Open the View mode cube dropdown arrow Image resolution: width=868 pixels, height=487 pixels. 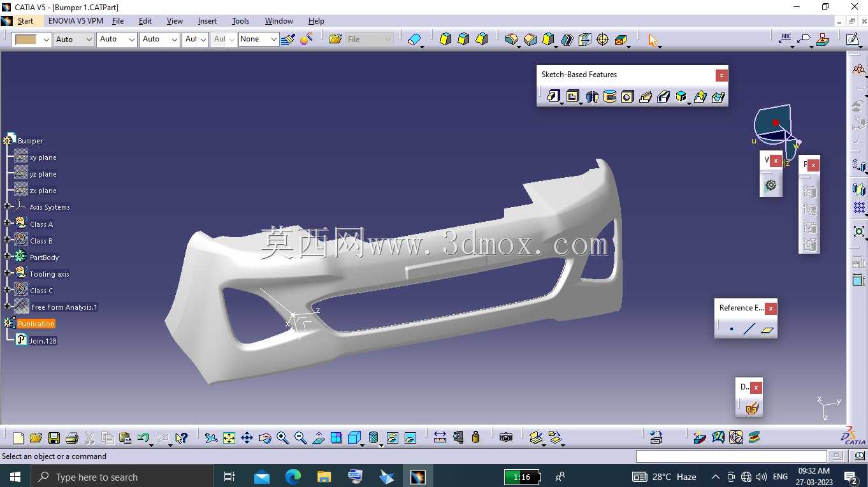361,444
